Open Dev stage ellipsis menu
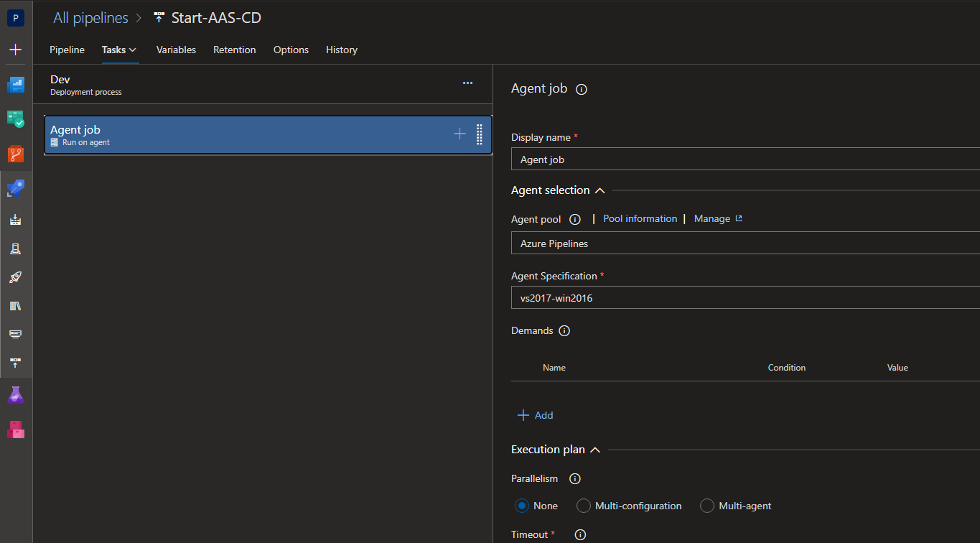980x543 pixels. (467, 83)
